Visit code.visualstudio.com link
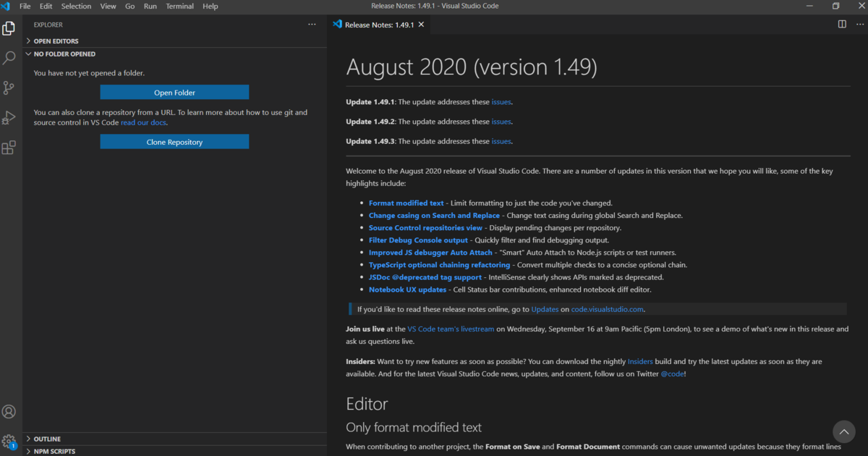 607,309
